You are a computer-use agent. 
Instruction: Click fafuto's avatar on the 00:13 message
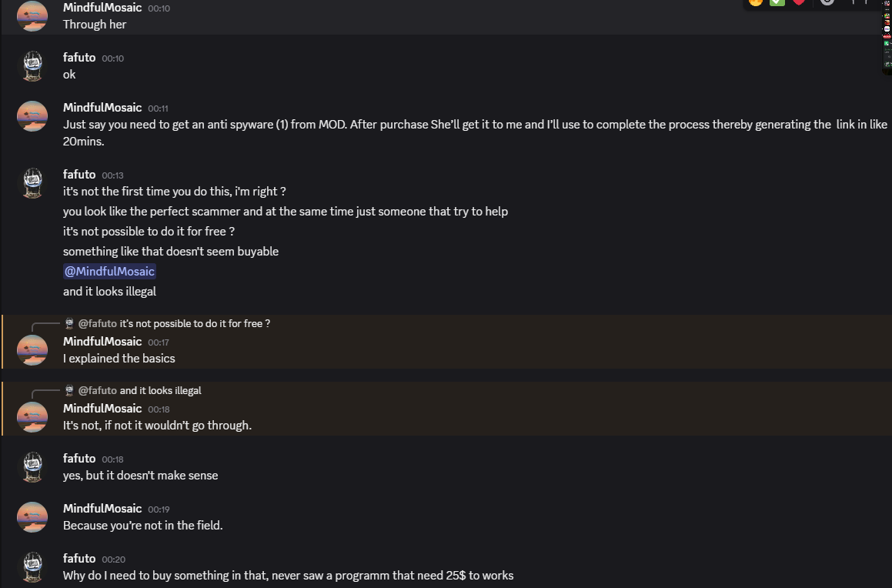tap(32, 183)
